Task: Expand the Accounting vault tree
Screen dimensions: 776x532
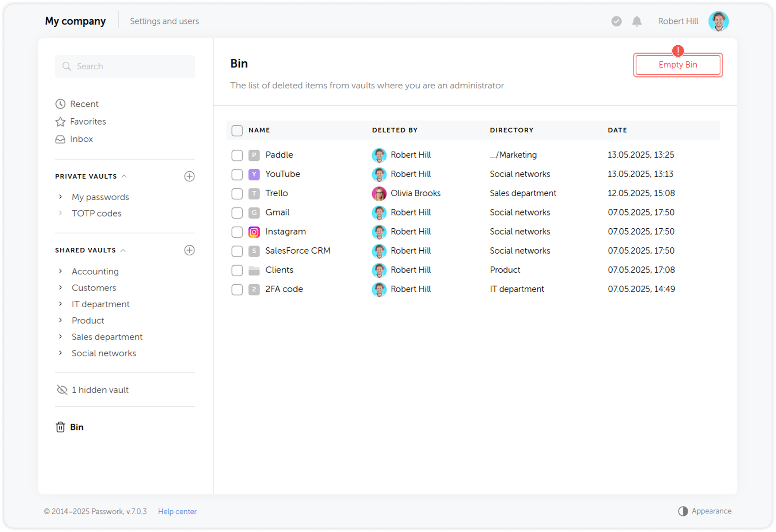Action: pos(61,271)
